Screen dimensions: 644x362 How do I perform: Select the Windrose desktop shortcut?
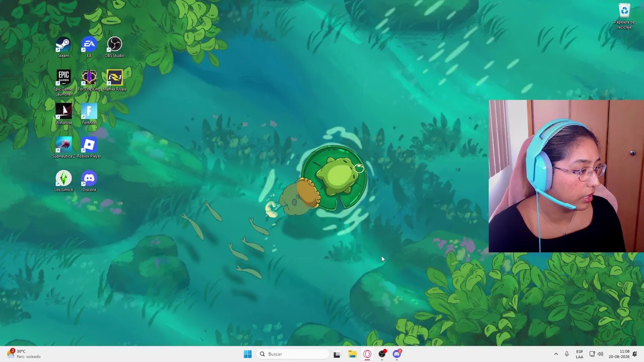tap(63, 114)
